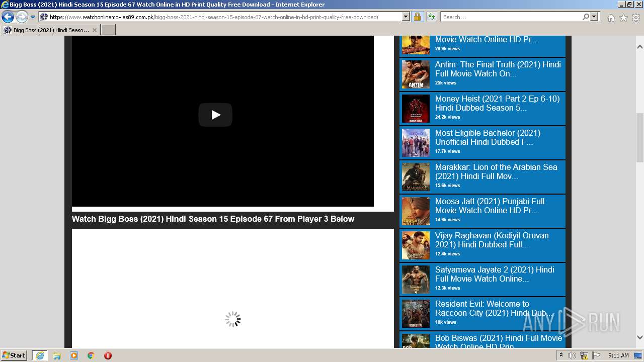Click the red antivirus taskbar icon
Viewport: 644px width, 362px height.
pyautogui.click(x=108, y=355)
